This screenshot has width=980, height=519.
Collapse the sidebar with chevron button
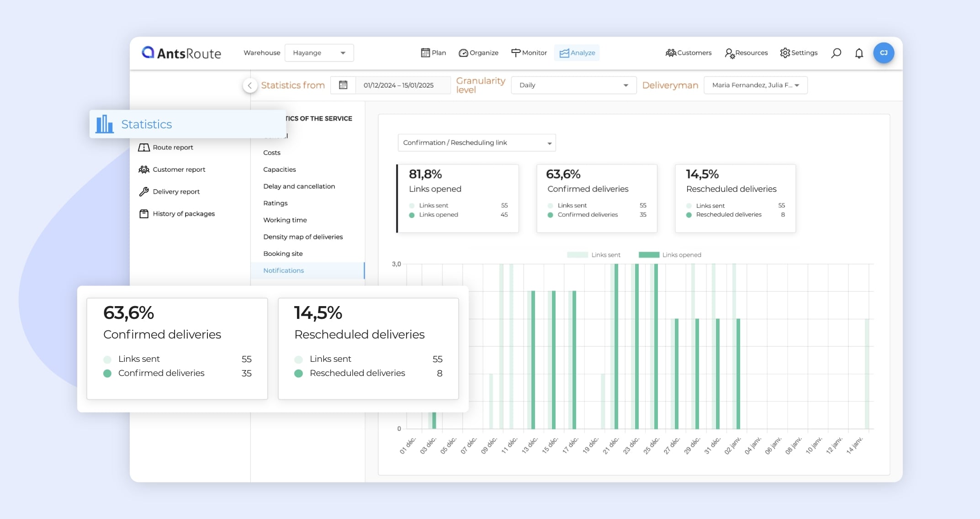(249, 85)
